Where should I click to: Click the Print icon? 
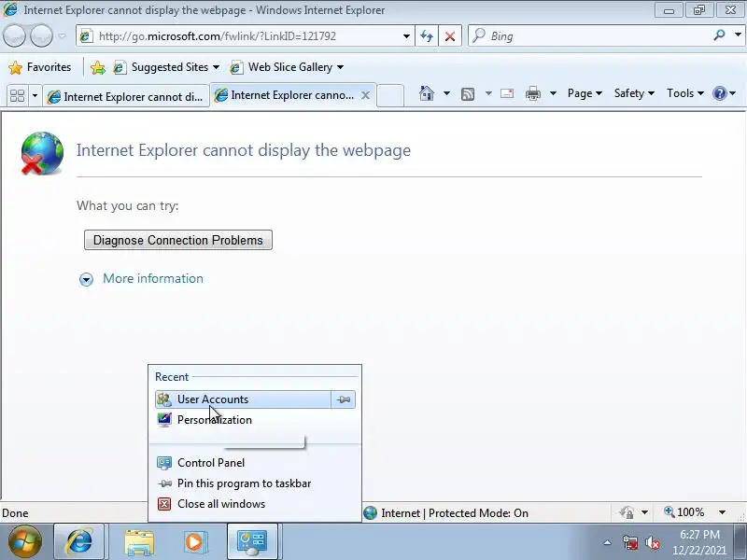tap(532, 93)
